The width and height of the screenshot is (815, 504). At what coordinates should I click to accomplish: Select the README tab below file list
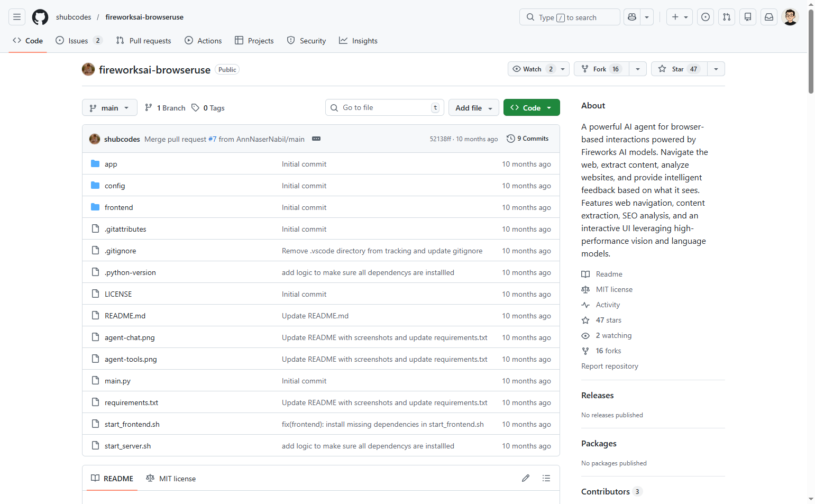[112, 479]
